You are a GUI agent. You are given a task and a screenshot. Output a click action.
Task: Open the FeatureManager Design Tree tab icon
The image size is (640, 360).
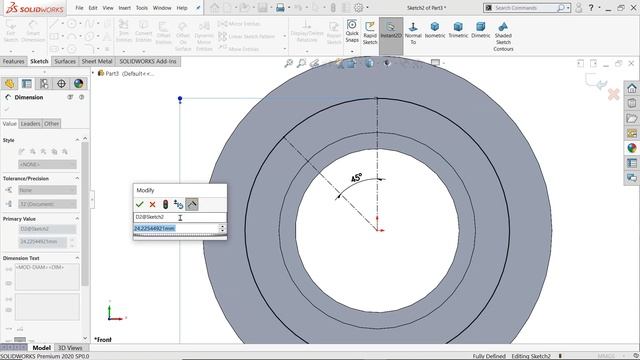(9, 84)
